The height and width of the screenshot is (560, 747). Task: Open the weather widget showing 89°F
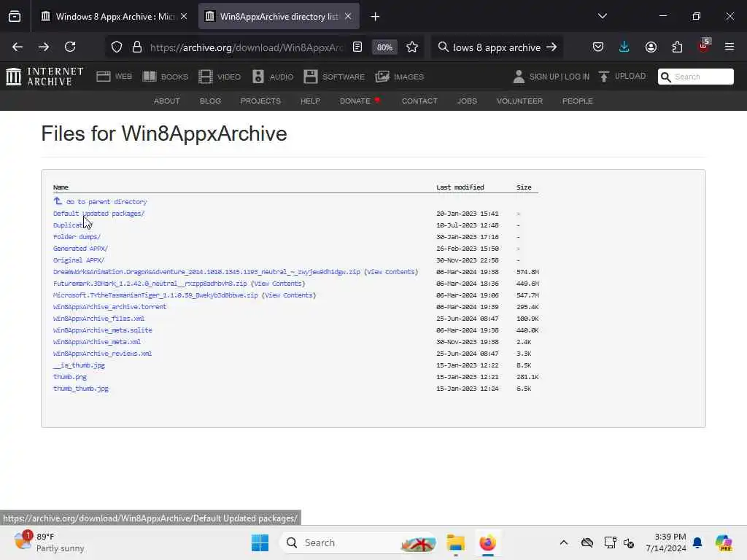(49, 542)
